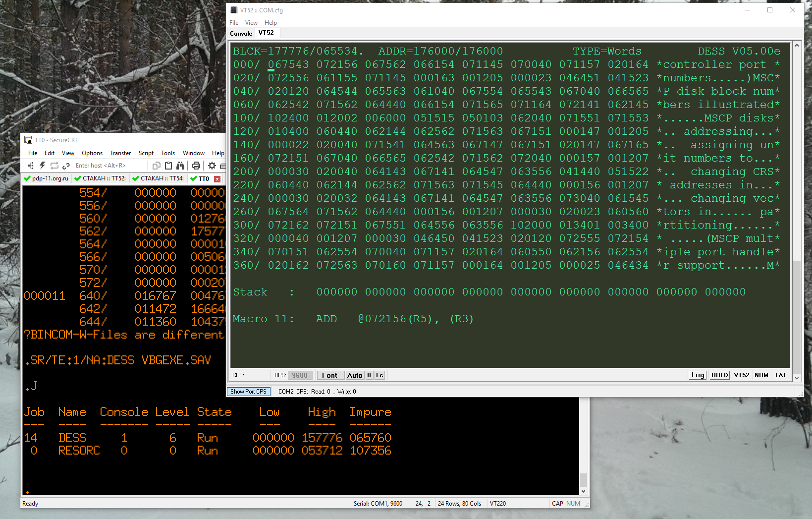Open the Transfer menu in SecureCRT
Viewport: 812px width, 519px height.
(120, 153)
